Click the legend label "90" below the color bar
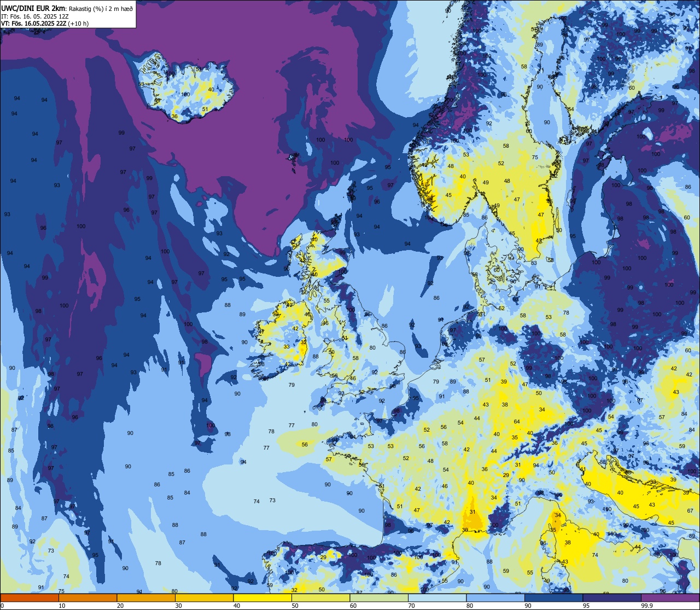The height and width of the screenshot is (610, 700). tap(528, 606)
